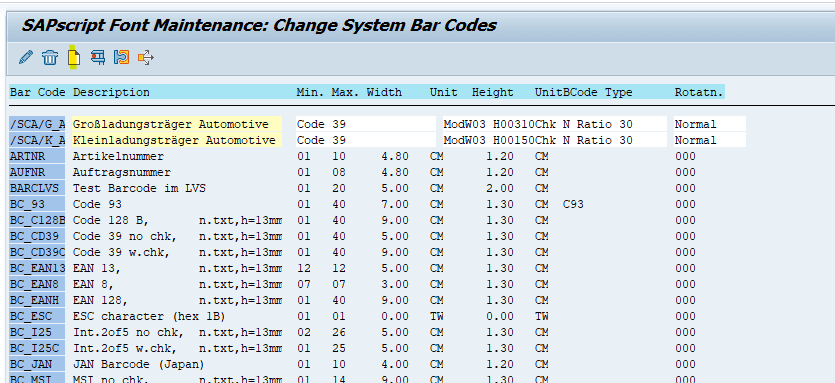Click the 4.00 width value of BC_JAN
The height and width of the screenshot is (383, 835).
[x=395, y=364]
